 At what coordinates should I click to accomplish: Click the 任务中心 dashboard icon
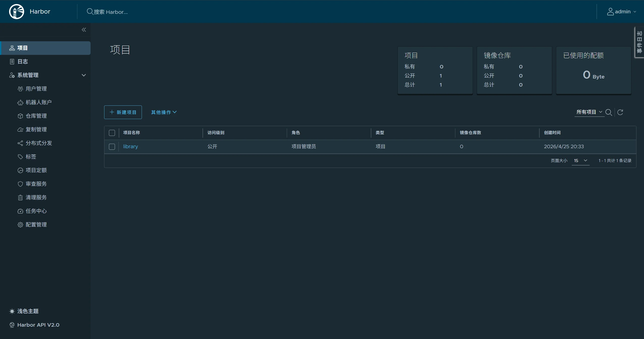click(20, 211)
